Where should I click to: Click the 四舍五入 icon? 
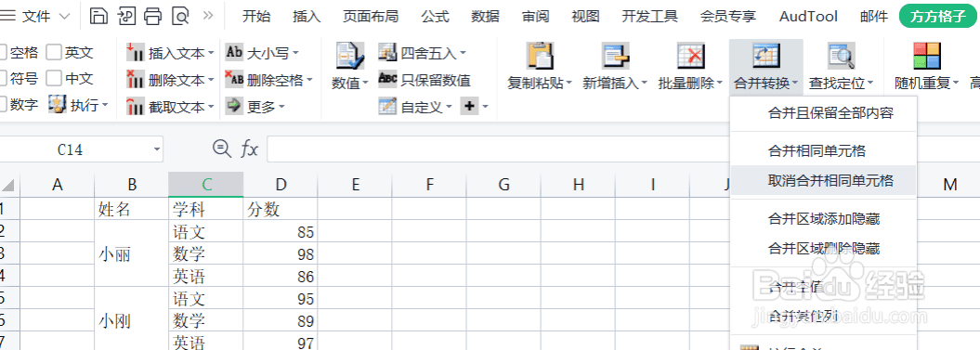387,53
